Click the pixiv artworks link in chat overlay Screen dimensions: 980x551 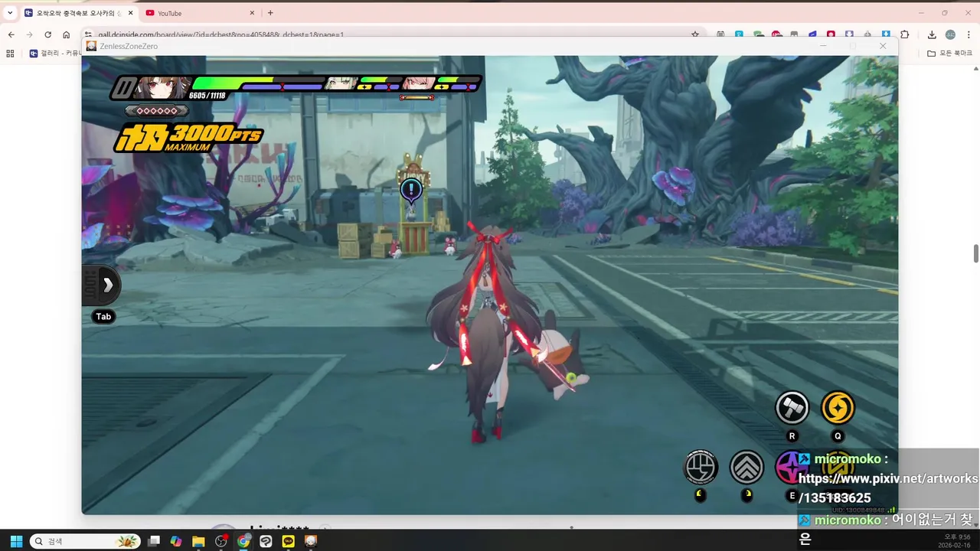[x=888, y=487]
